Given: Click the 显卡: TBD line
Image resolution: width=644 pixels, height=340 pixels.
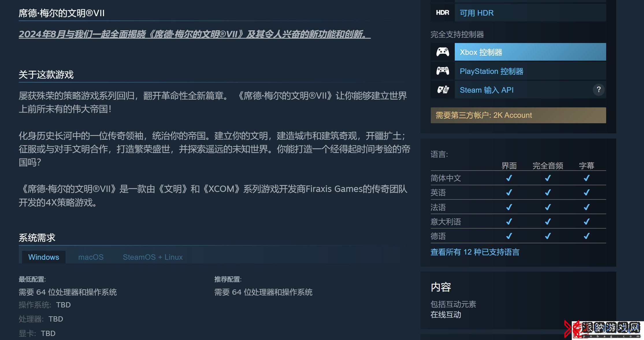Looking at the screenshot, I should pyautogui.click(x=37, y=333).
